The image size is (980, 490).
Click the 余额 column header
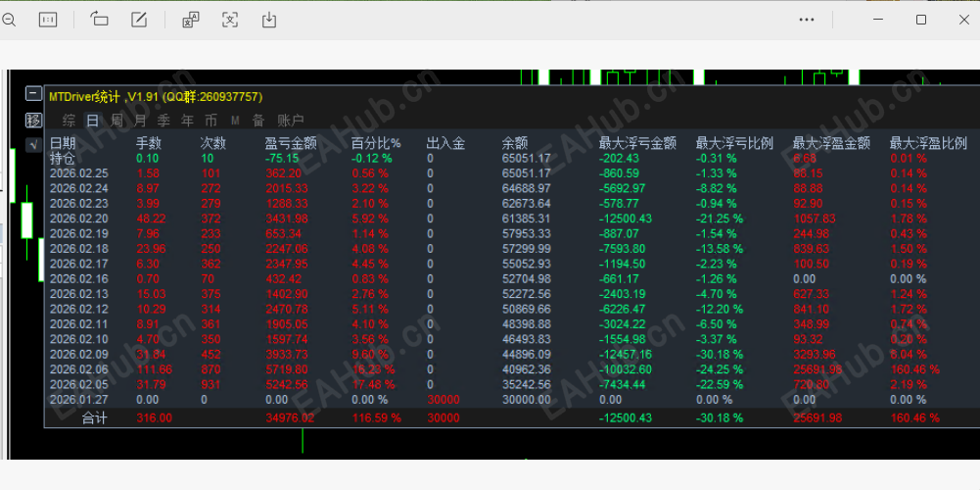514,143
